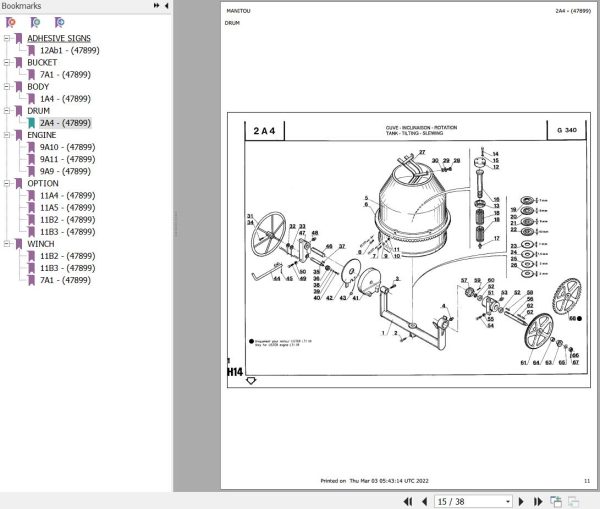Screen dimensions: 600x509
Task: Go to the next page
Action: [521, 501]
